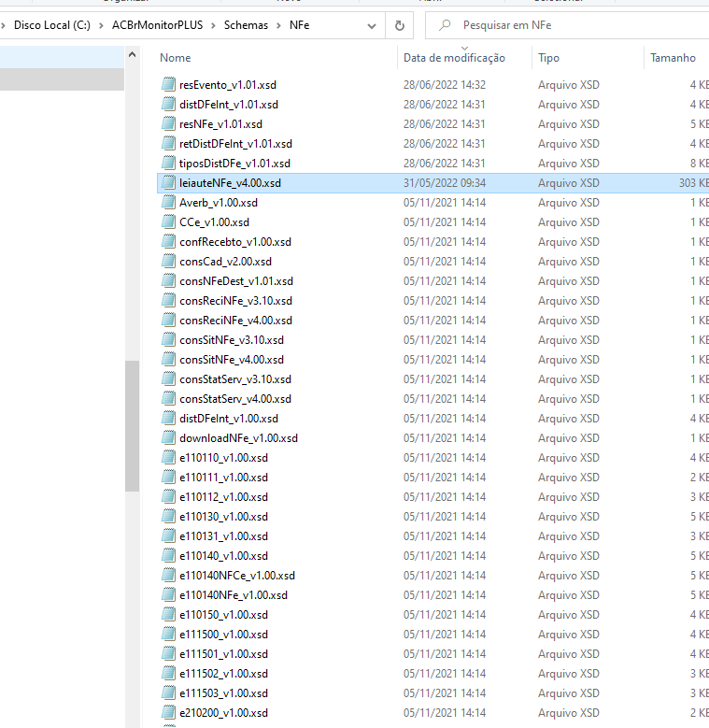Go to the Schemas folder in the breadcrumb
The height and width of the screenshot is (728, 709).
(x=246, y=25)
